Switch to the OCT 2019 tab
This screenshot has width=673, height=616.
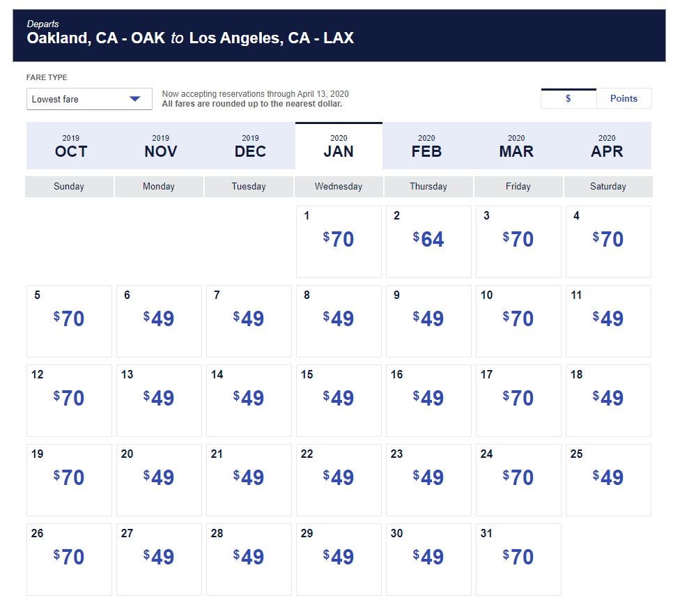point(71,146)
